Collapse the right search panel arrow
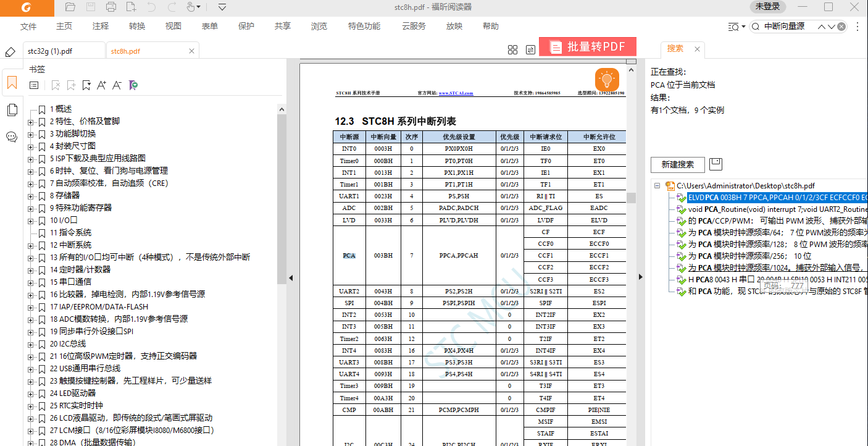 pos(640,277)
